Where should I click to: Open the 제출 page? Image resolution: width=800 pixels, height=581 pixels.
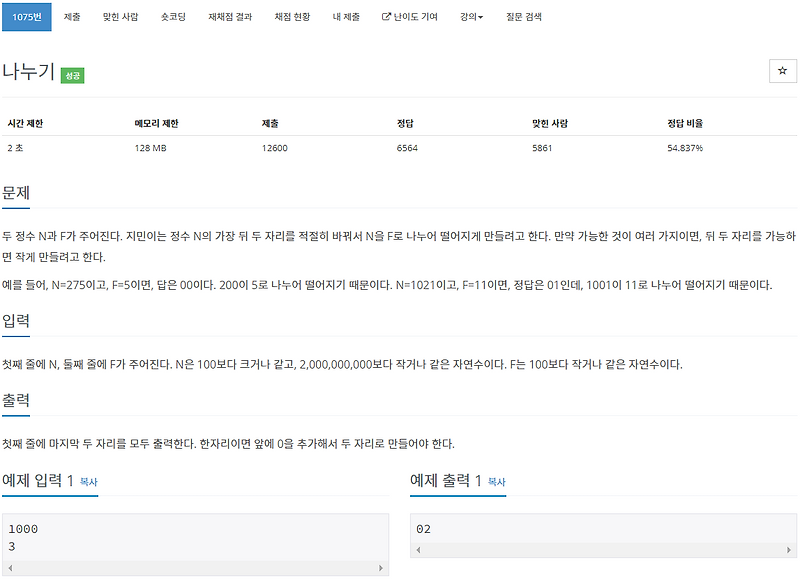(71, 16)
